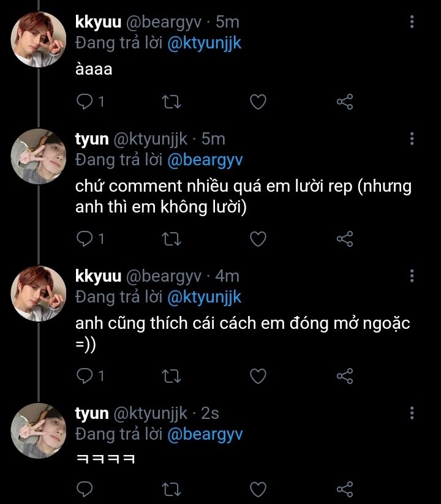
Task: Like the 'anh cũng thích' tweet
Action: (x=258, y=375)
